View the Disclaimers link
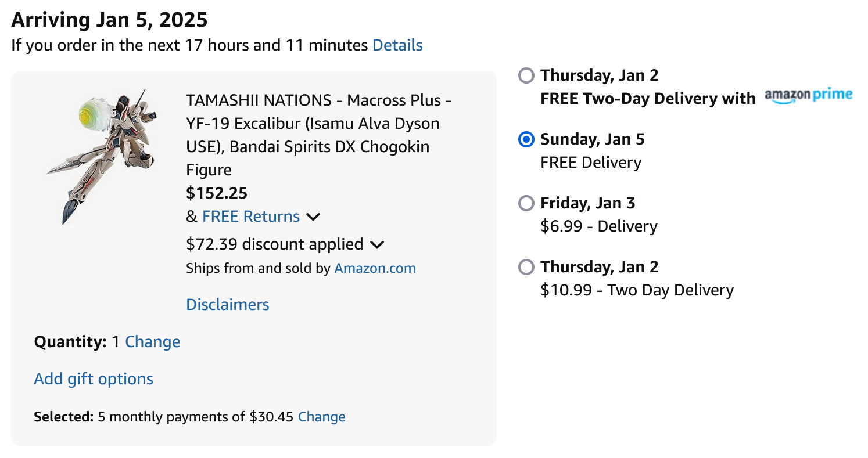868x458 pixels. pos(228,305)
